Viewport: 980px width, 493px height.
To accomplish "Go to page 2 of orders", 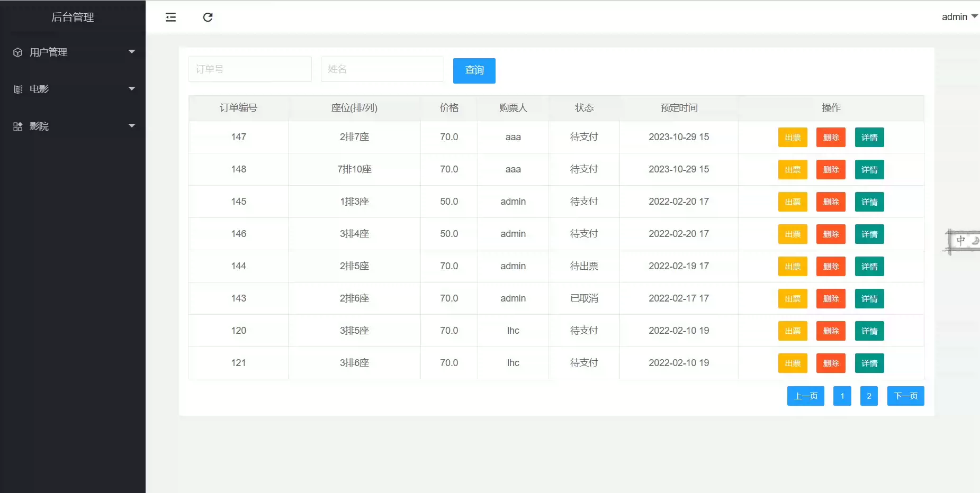I will pyautogui.click(x=869, y=396).
